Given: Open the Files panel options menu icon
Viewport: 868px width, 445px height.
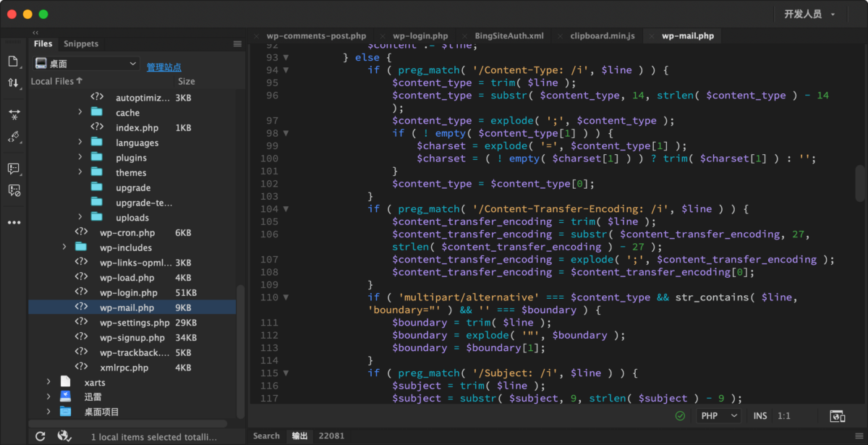Looking at the screenshot, I should 237,44.
